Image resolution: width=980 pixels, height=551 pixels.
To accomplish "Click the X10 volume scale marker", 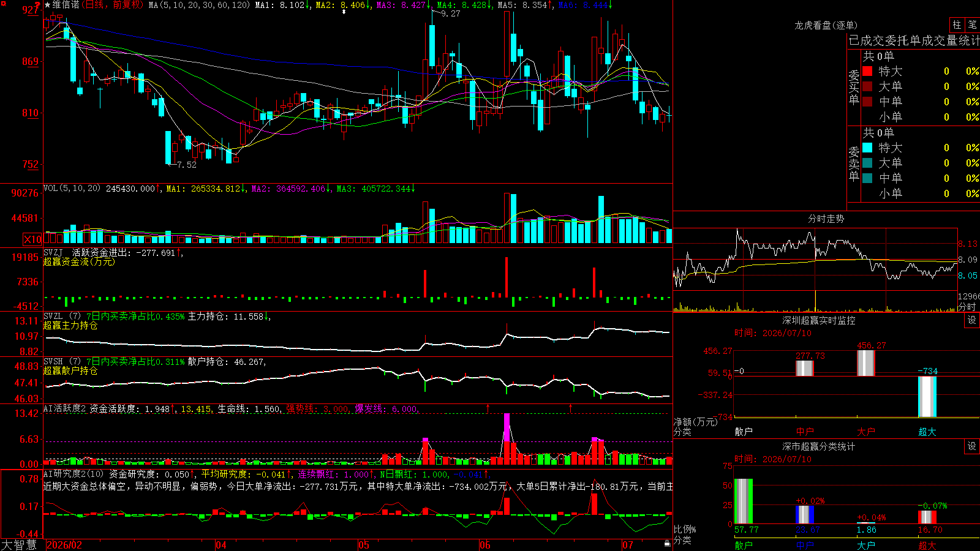I will 32,239.
